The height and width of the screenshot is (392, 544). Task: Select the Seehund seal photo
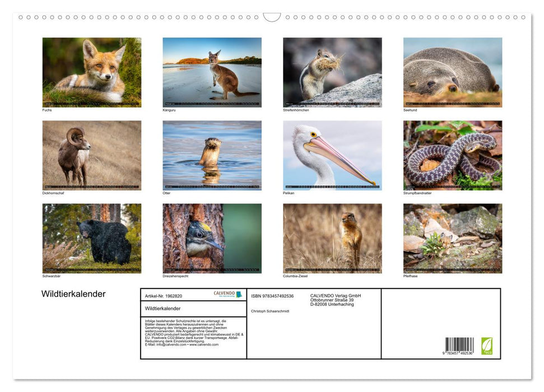tap(452, 72)
